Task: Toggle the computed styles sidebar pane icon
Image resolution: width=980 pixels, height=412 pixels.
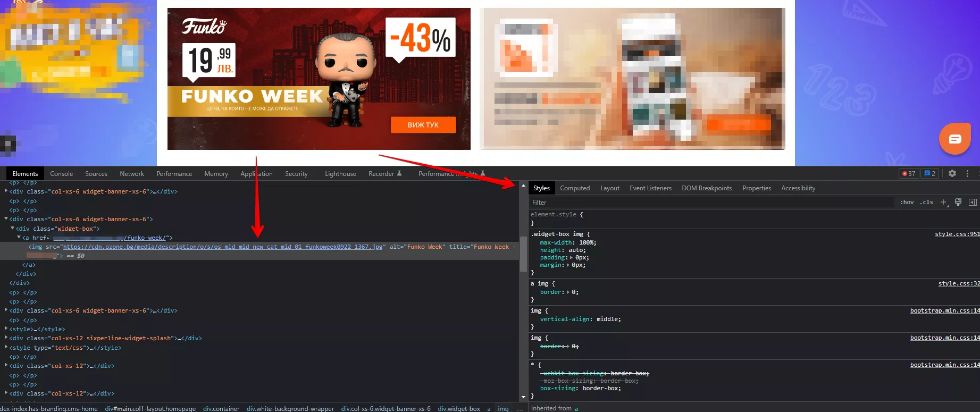Action: click(x=973, y=202)
